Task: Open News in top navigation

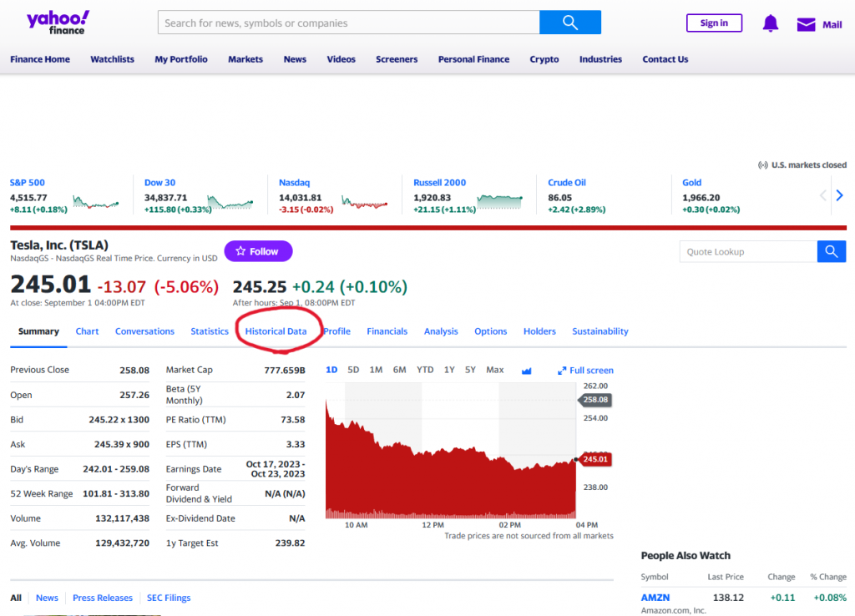Action: [x=295, y=59]
